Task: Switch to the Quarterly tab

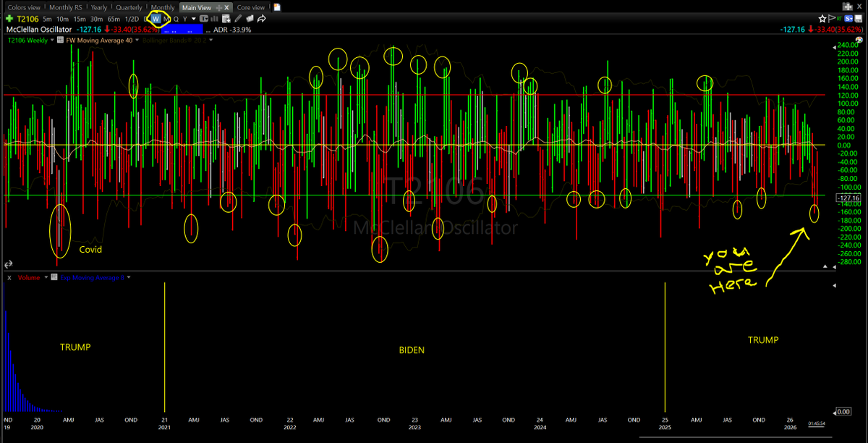Action: 129,7
